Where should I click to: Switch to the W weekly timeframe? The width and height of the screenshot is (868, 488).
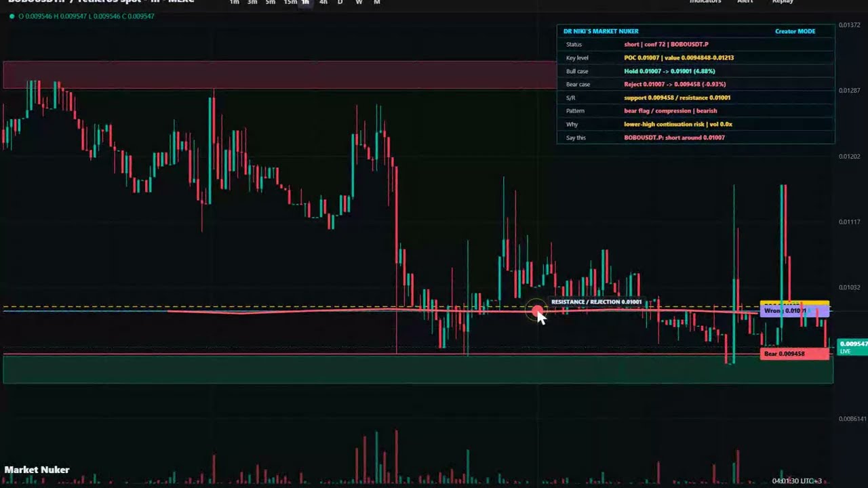[359, 2]
